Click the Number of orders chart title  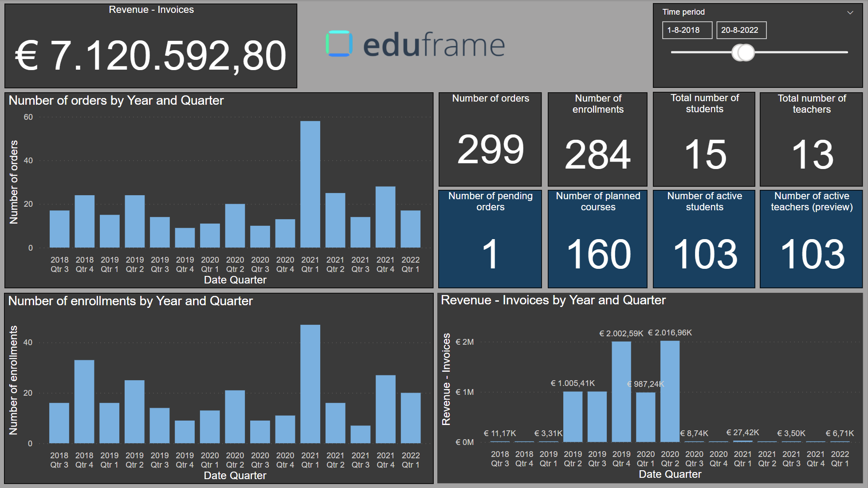[x=116, y=101]
